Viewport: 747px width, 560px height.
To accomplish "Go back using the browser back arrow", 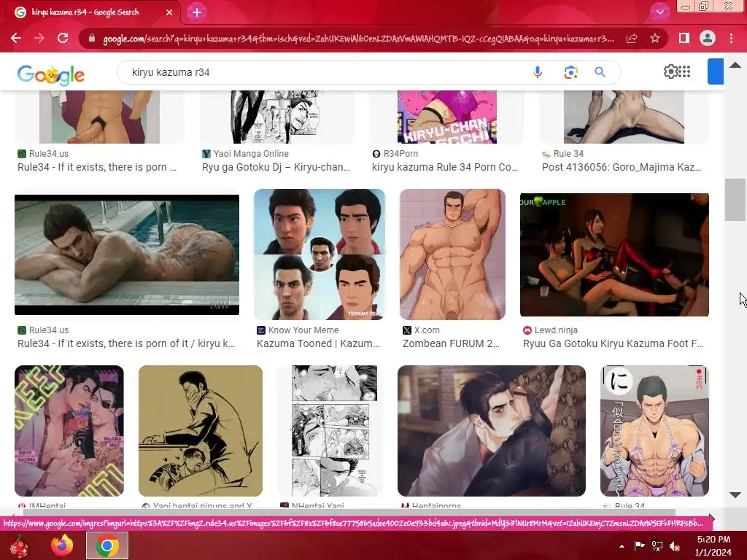I will coord(16,38).
